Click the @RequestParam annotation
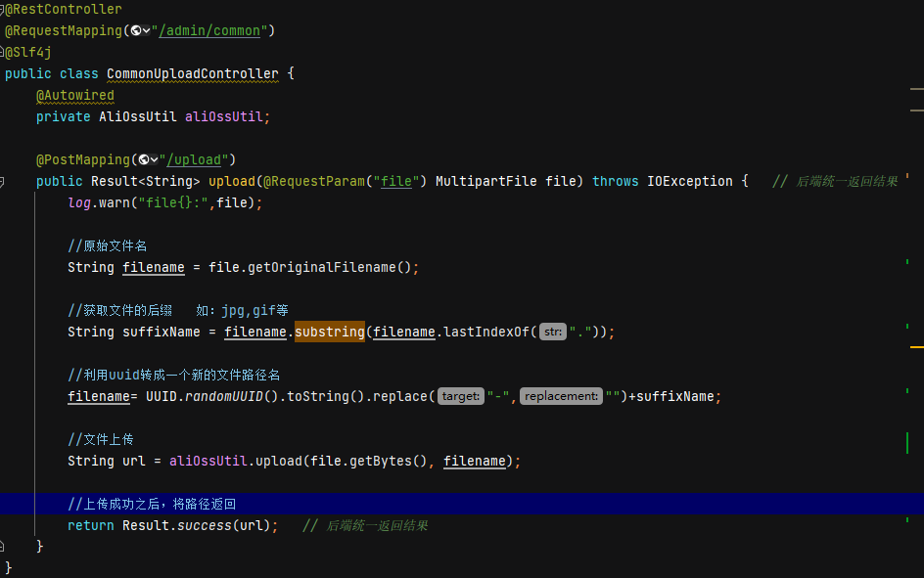 (314, 181)
